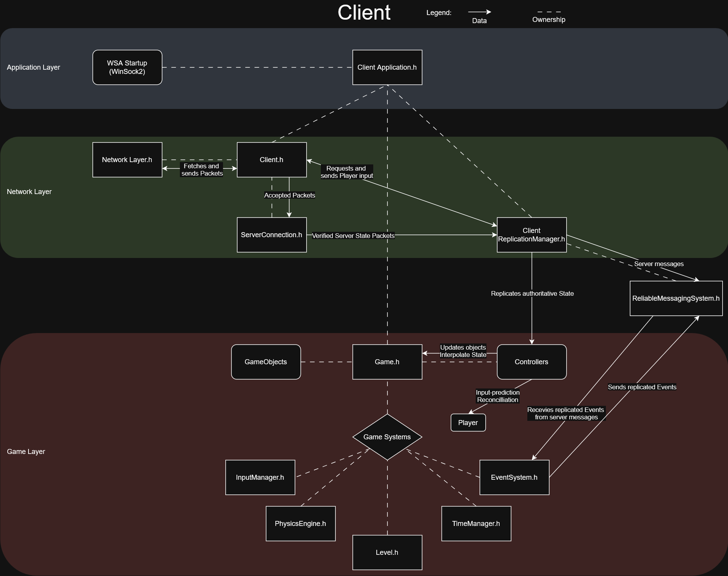Select the ReliableMessagingSystem.h node
This screenshot has height=576, width=728.
[676, 298]
